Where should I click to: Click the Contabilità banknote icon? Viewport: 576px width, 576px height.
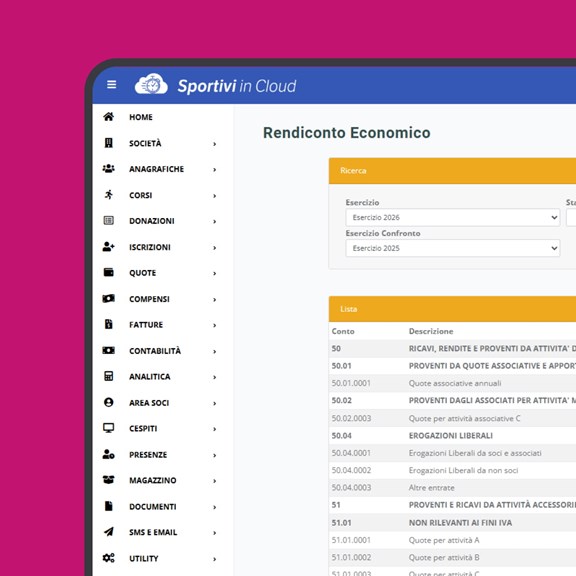click(x=108, y=350)
